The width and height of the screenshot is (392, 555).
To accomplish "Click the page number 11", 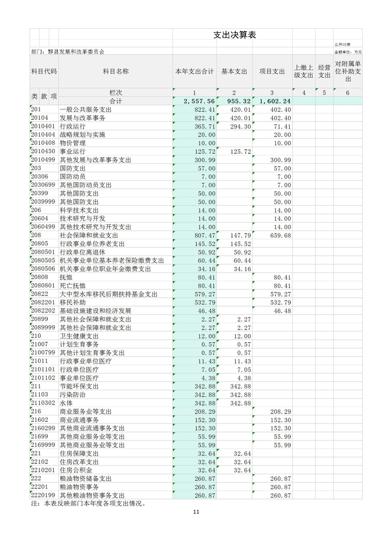I will [196, 512].
